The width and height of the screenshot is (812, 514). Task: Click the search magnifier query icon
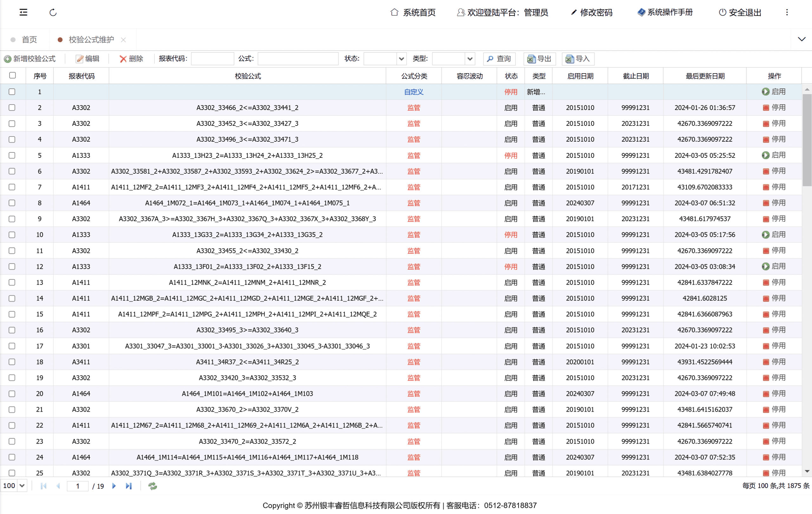[490, 59]
